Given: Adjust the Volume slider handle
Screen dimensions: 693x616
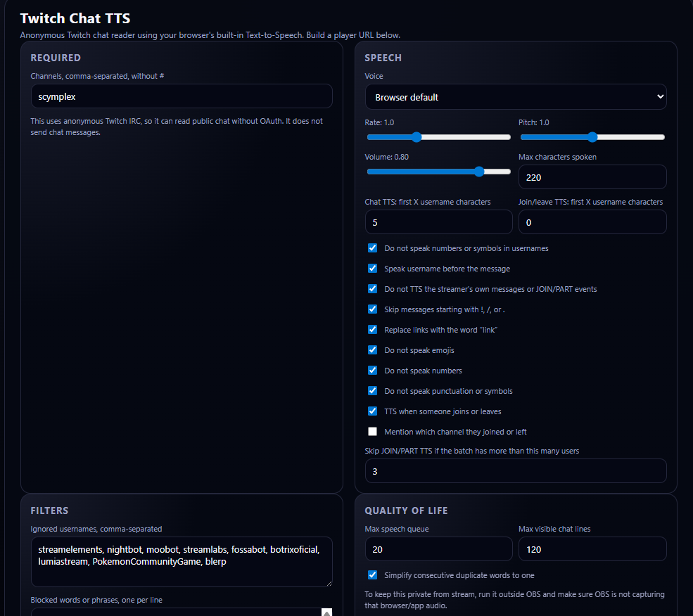Looking at the screenshot, I should click(479, 172).
